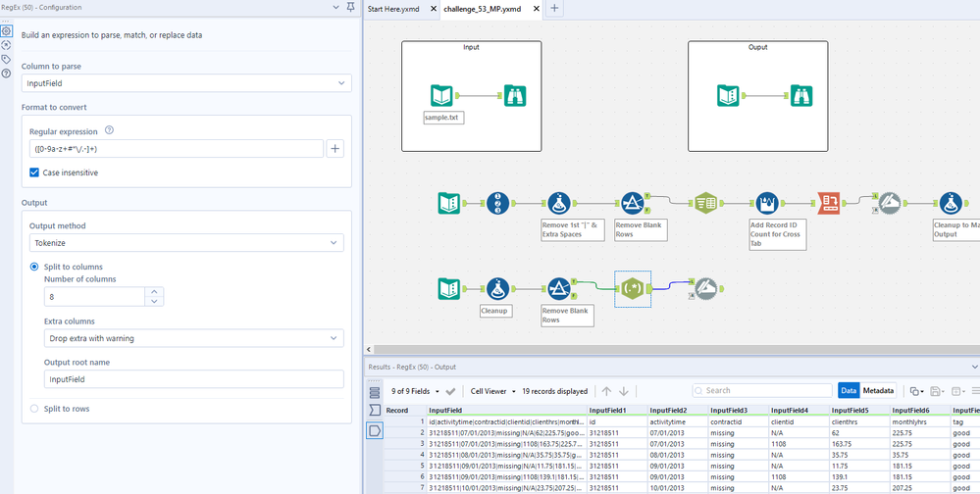Open the Extra columns dropdown
The width and height of the screenshot is (980, 494).
194,338
